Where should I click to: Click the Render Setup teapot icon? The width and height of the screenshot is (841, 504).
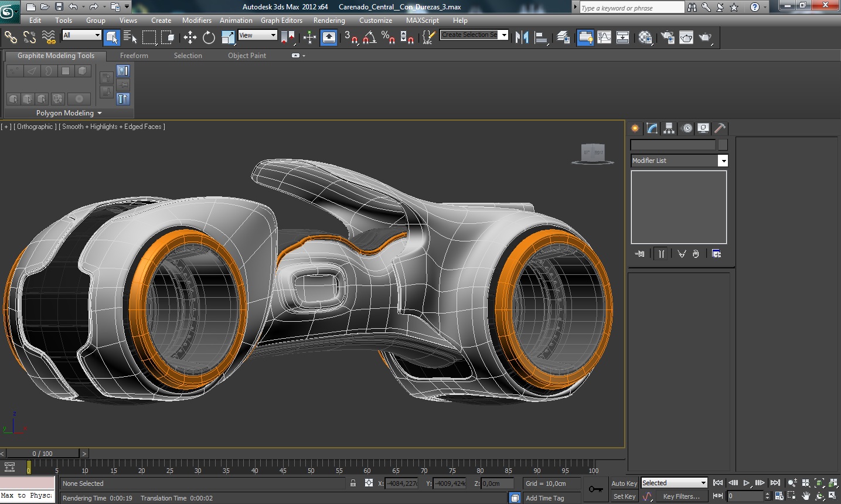click(668, 38)
